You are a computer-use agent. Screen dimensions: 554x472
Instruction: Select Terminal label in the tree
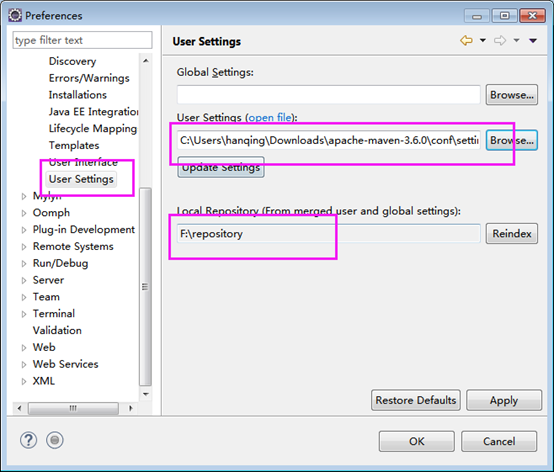click(x=54, y=314)
